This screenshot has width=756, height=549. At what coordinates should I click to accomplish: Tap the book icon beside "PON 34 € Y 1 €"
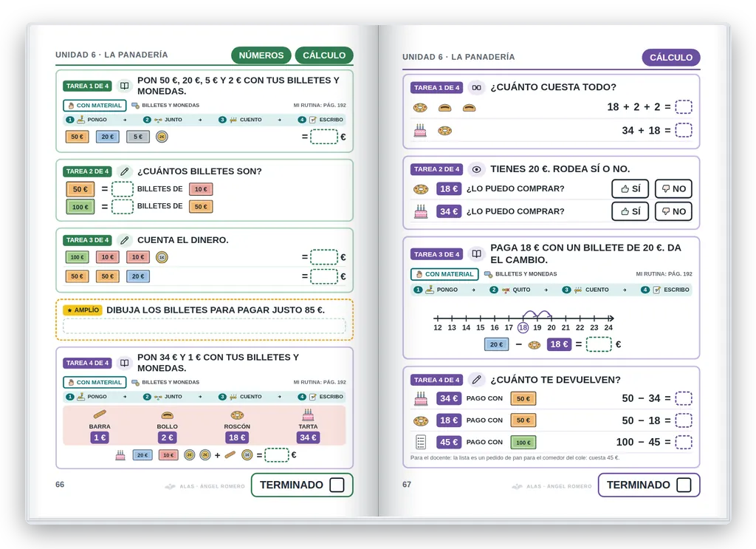point(124,363)
